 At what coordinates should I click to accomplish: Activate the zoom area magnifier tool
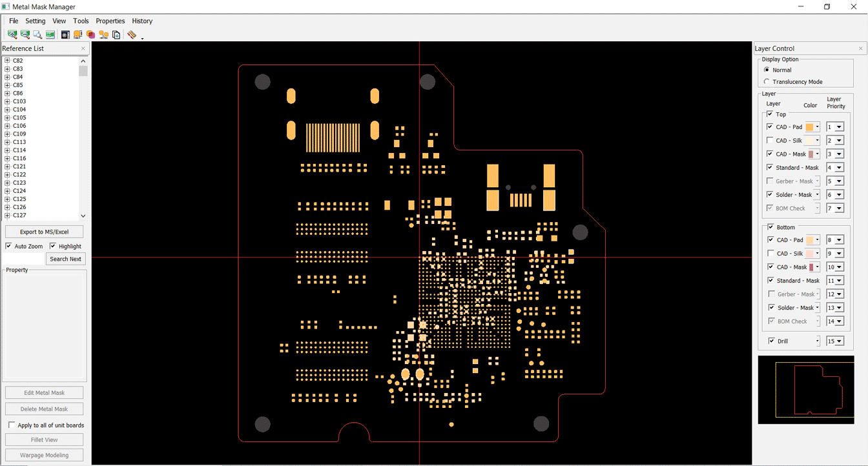click(x=37, y=34)
